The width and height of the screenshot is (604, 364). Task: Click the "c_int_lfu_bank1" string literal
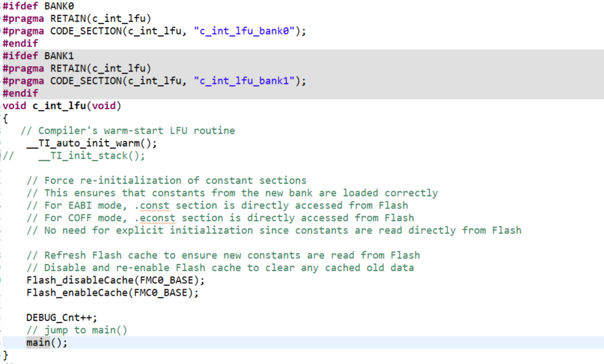click(244, 81)
